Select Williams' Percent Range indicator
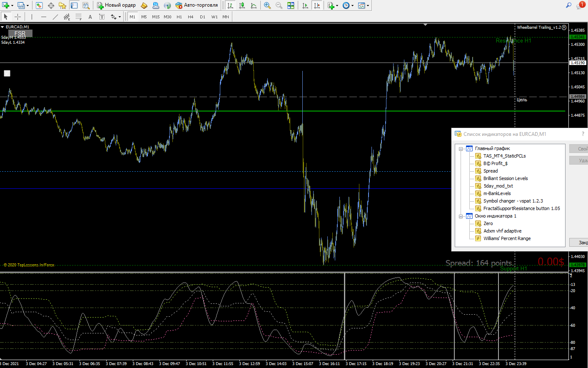Image resolution: width=588 pixels, height=368 pixels. [507, 238]
